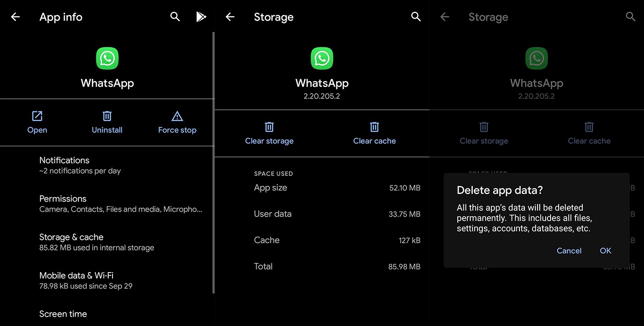Tap the Cache 127 kB value
This screenshot has height=326, width=644.
(410, 240)
